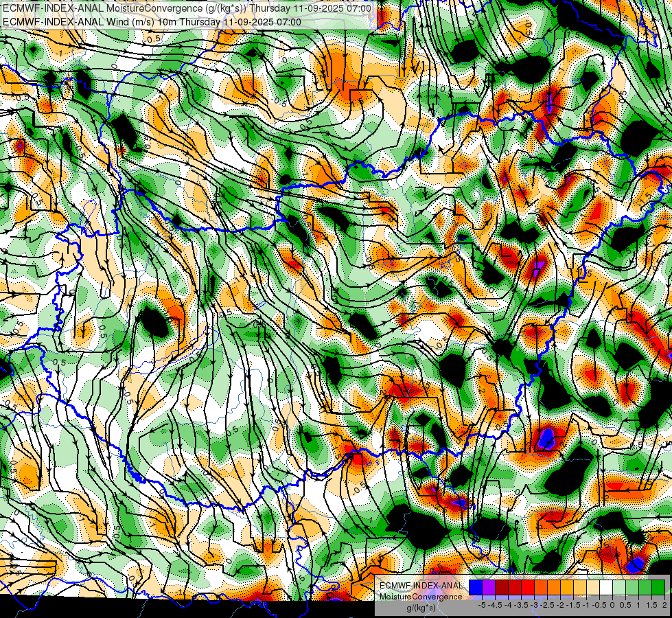Click the amber swatch between -2 and -1.5
The image size is (672, 618).
click(567, 588)
